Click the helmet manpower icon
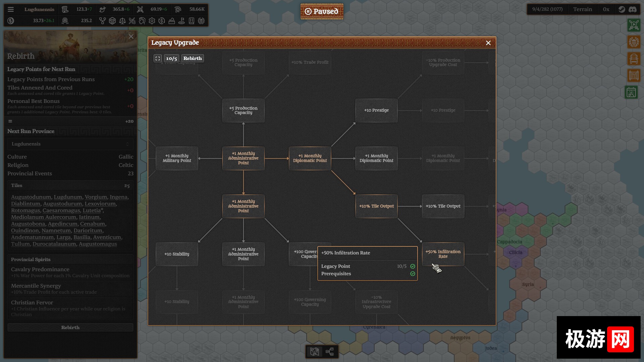The height and width of the screenshot is (362, 644). tap(178, 9)
